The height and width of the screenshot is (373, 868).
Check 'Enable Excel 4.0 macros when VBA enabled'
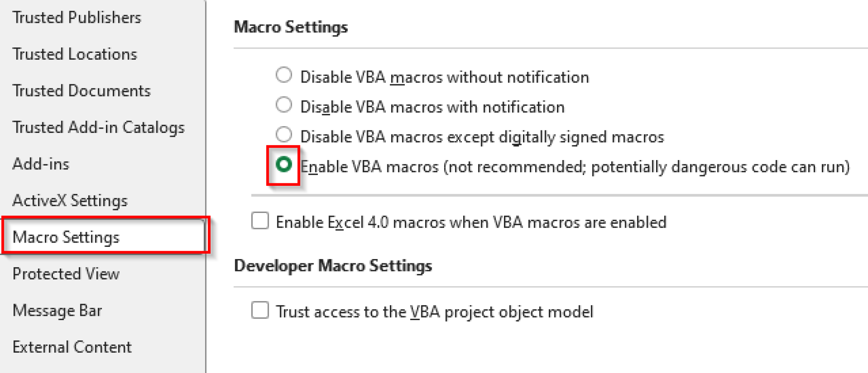(x=260, y=221)
